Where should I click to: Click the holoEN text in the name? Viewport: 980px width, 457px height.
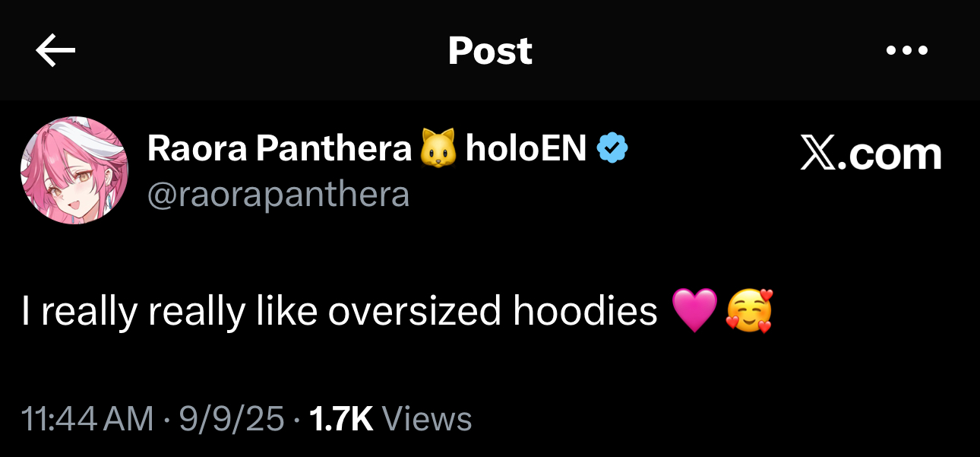(526, 148)
